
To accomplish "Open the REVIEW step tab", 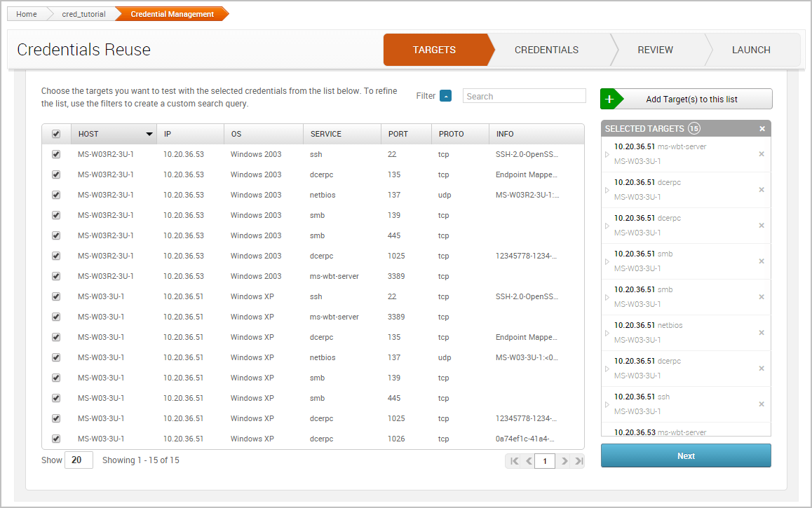I will (655, 50).
